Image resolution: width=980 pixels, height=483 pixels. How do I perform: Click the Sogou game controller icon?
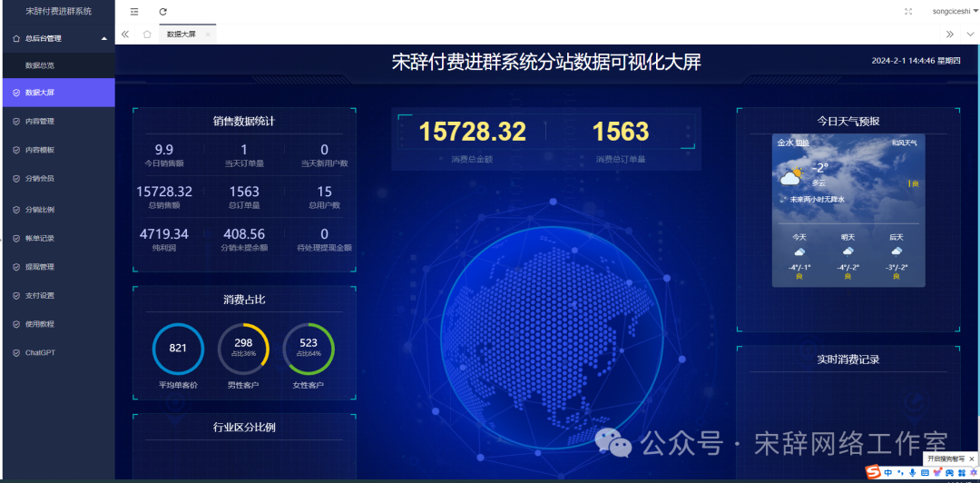click(949, 472)
